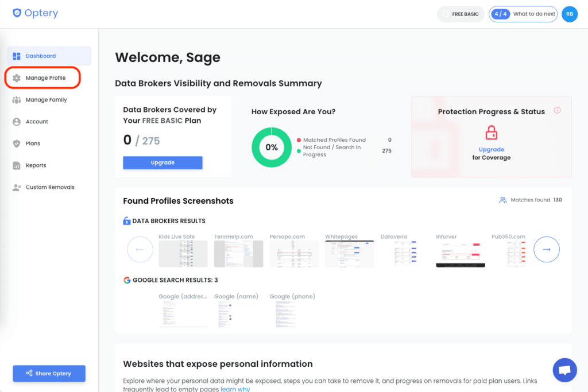Click the Share Optery button

(49, 373)
